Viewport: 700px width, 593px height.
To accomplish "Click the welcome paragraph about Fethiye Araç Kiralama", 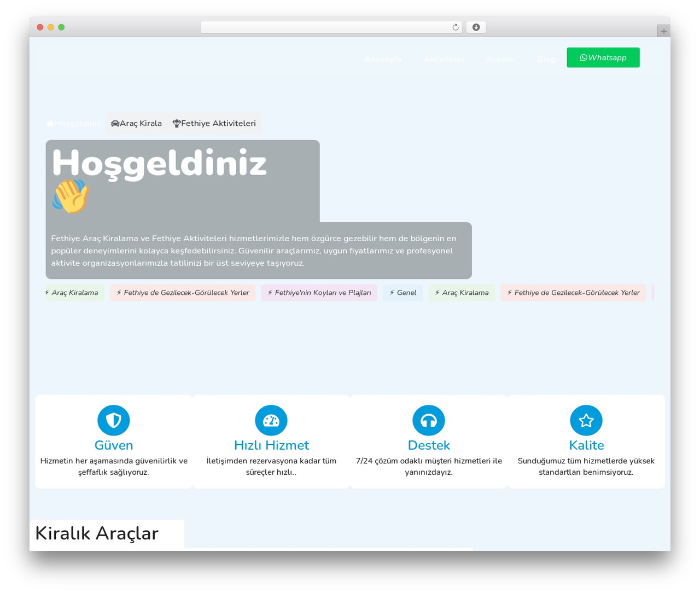I will coord(254,251).
